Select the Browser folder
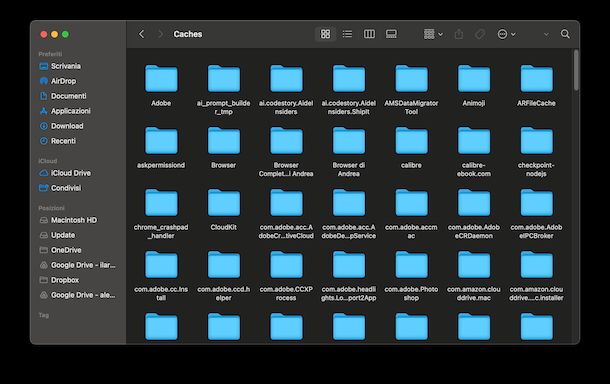The height and width of the screenshot is (384, 610). click(224, 141)
